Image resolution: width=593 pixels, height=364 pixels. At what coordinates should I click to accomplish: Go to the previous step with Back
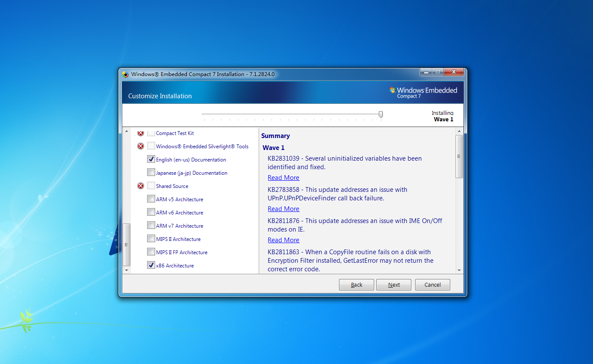point(357,285)
